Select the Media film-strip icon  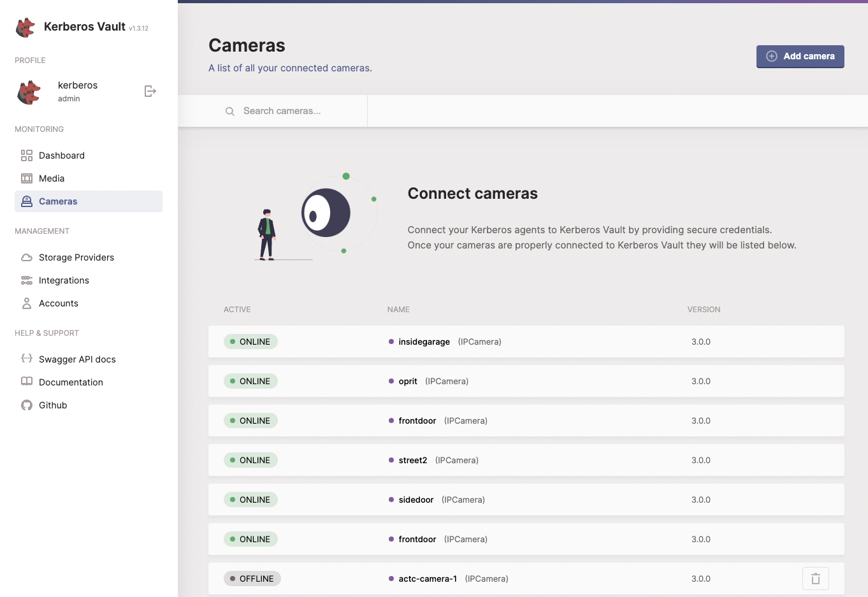click(26, 178)
